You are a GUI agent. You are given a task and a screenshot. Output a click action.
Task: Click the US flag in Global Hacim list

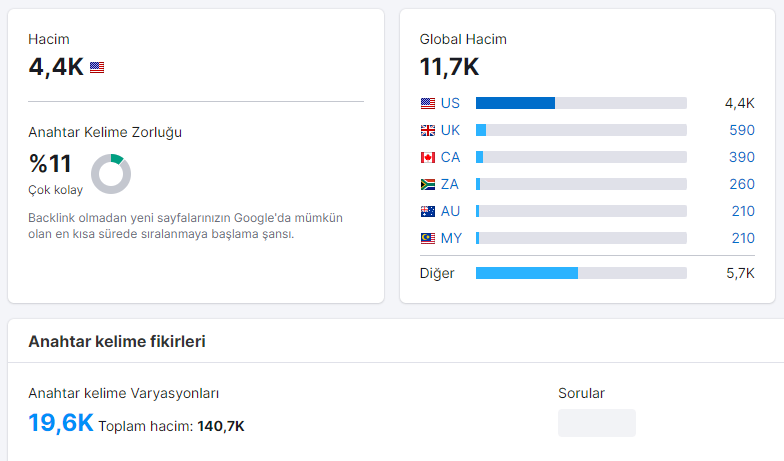click(x=428, y=104)
